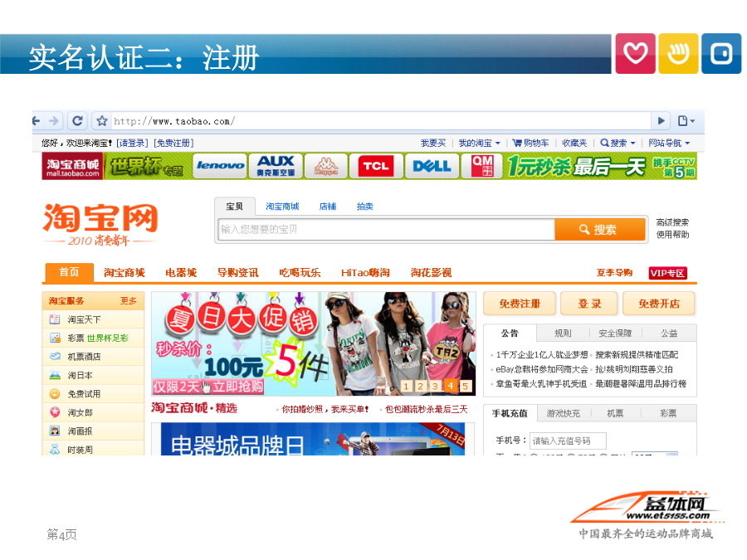The image size is (747, 560).
Task: Select HiTao嗨淘 in main navigation
Action: tap(365, 272)
